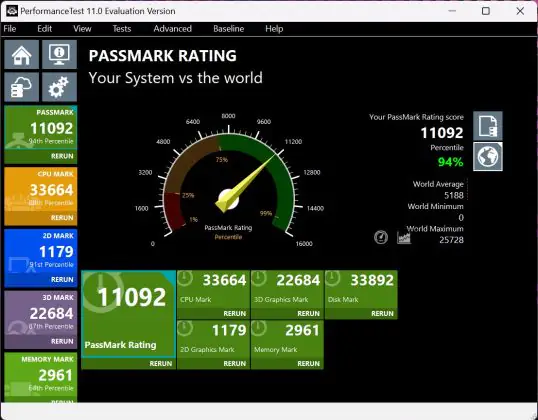Rerun the Memory Mark tile test
This screenshot has height=420, width=538.
coord(308,363)
